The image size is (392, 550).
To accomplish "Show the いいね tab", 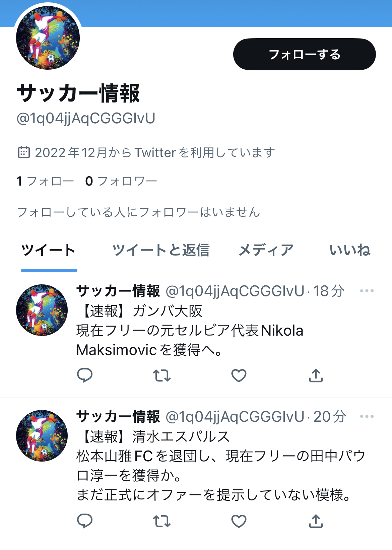I will click(x=350, y=250).
